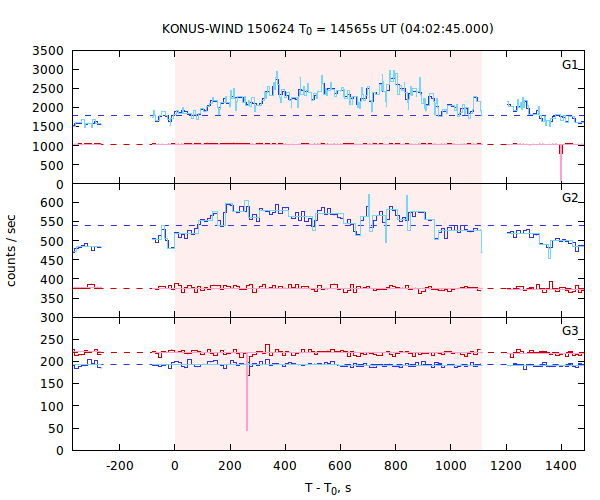Click the -200 x-axis tick label

click(x=119, y=466)
